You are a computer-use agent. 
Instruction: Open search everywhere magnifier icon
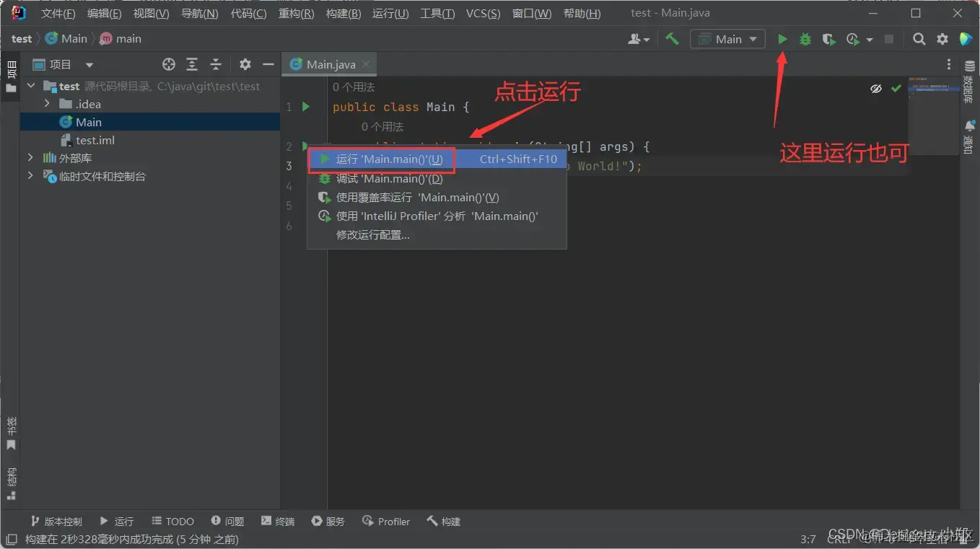(x=919, y=39)
